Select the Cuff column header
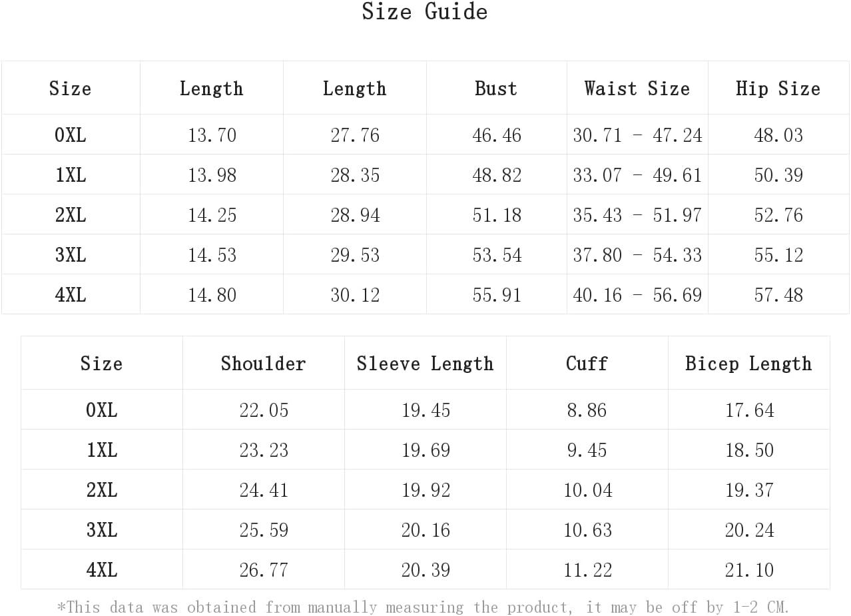The height and width of the screenshot is (616, 851). coord(587,363)
